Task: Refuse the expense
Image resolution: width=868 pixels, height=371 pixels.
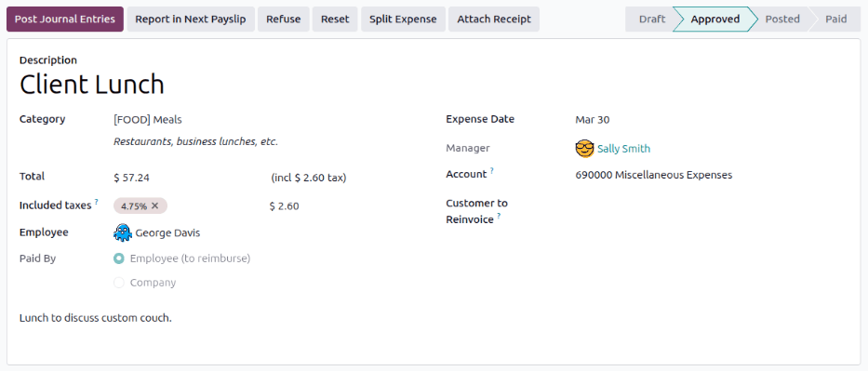Action: tap(284, 19)
